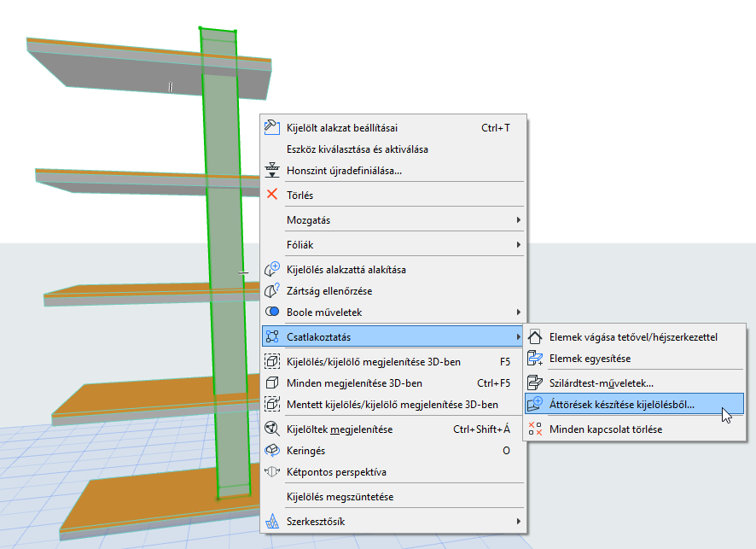Image resolution: width=756 pixels, height=549 pixels.
Task: Choose Áttörések készítése kijelölésből... entry
Action: click(634, 404)
